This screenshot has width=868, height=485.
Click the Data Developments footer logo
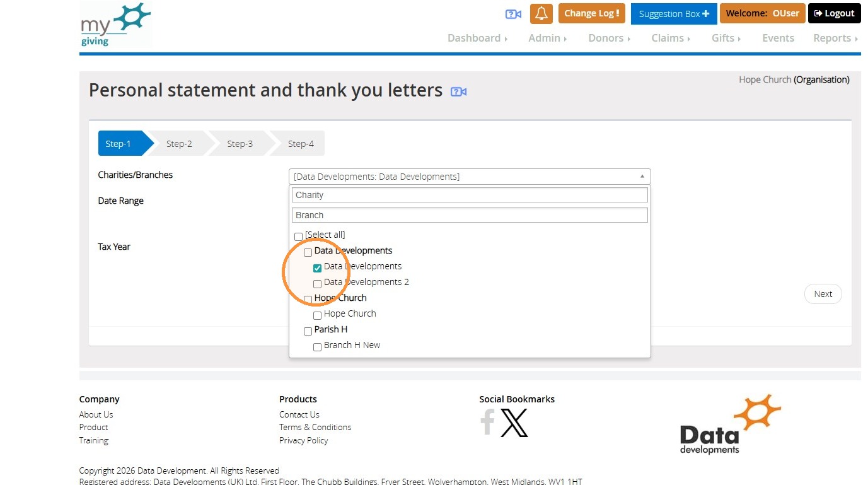(731, 424)
